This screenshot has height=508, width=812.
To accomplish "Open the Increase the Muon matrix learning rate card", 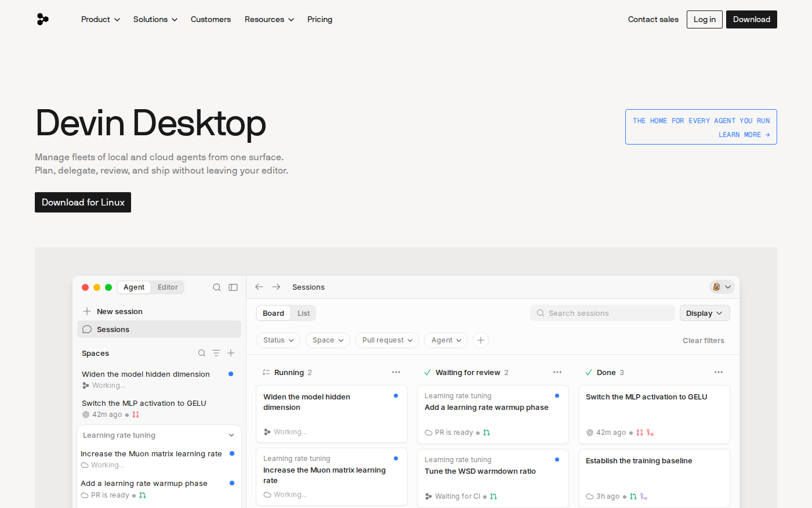I will (x=332, y=477).
